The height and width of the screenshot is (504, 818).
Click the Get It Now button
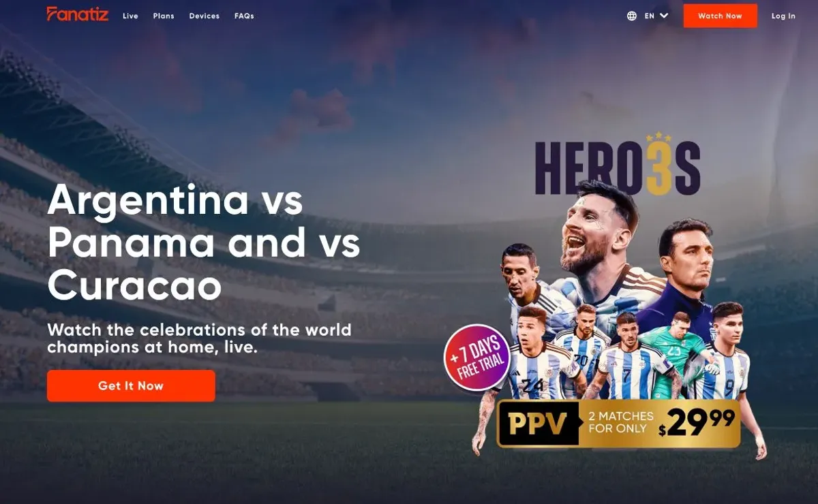point(131,385)
